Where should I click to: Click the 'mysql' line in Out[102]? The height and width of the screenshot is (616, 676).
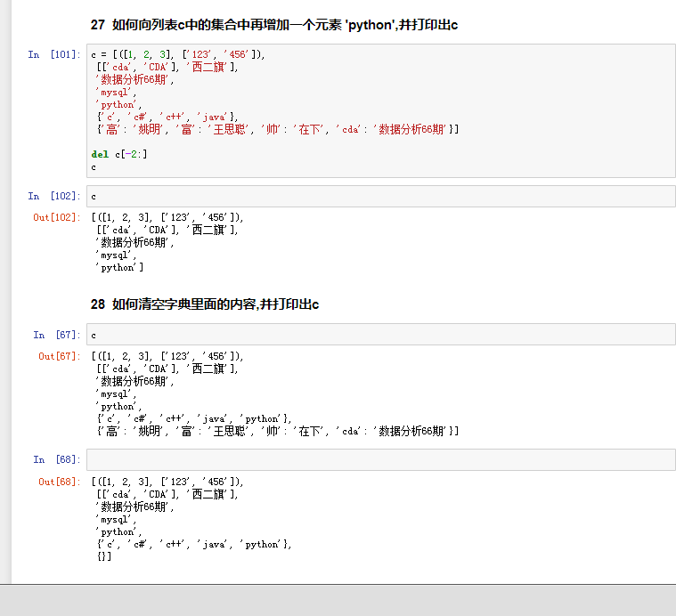pyautogui.click(x=116, y=255)
